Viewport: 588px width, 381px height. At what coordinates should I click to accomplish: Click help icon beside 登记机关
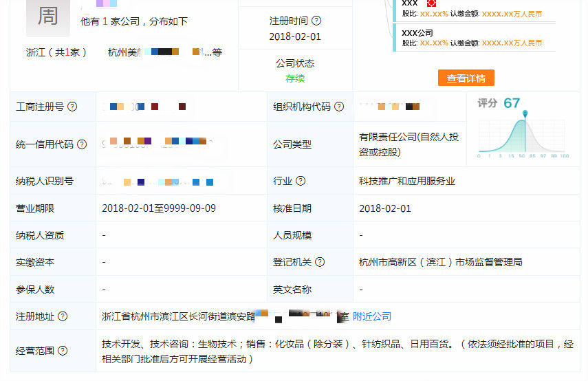(x=320, y=262)
